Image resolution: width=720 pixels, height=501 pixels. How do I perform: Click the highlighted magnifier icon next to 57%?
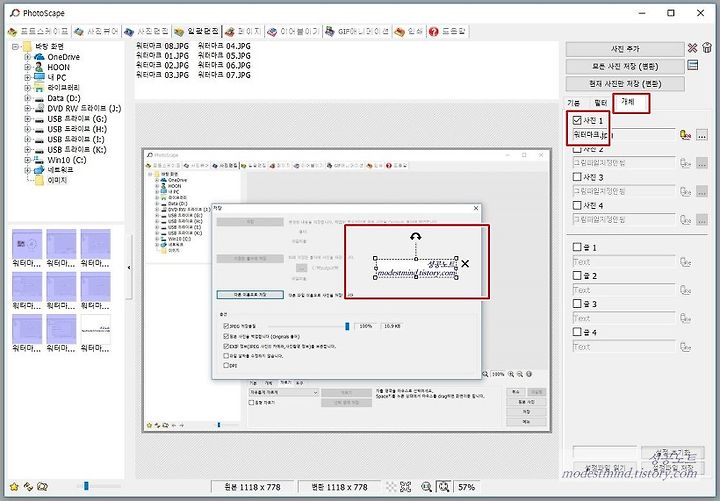click(443, 487)
